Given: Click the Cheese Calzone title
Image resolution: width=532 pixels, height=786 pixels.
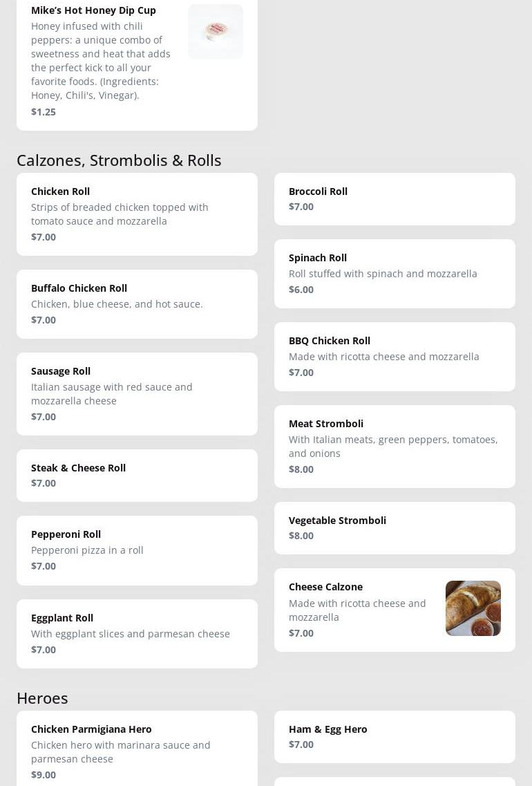Looking at the screenshot, I should tap(325, 587).
